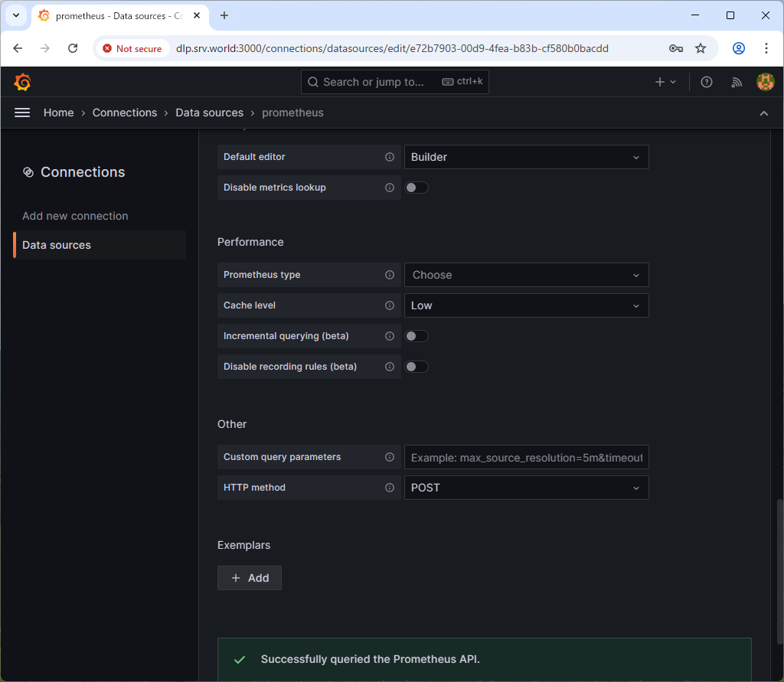Open the Chrome three-dot menu
The height and width of the screenshot is (682, 784).
click(766, 48)
